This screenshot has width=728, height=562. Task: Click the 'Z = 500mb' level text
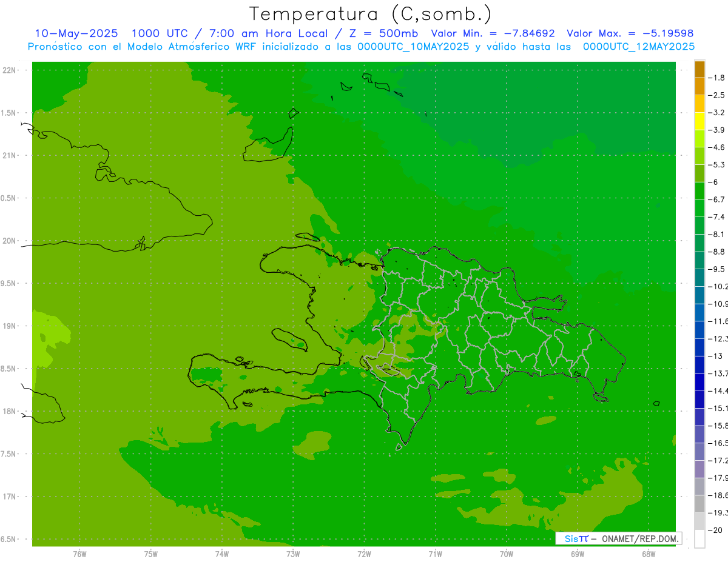coord(381,33)
